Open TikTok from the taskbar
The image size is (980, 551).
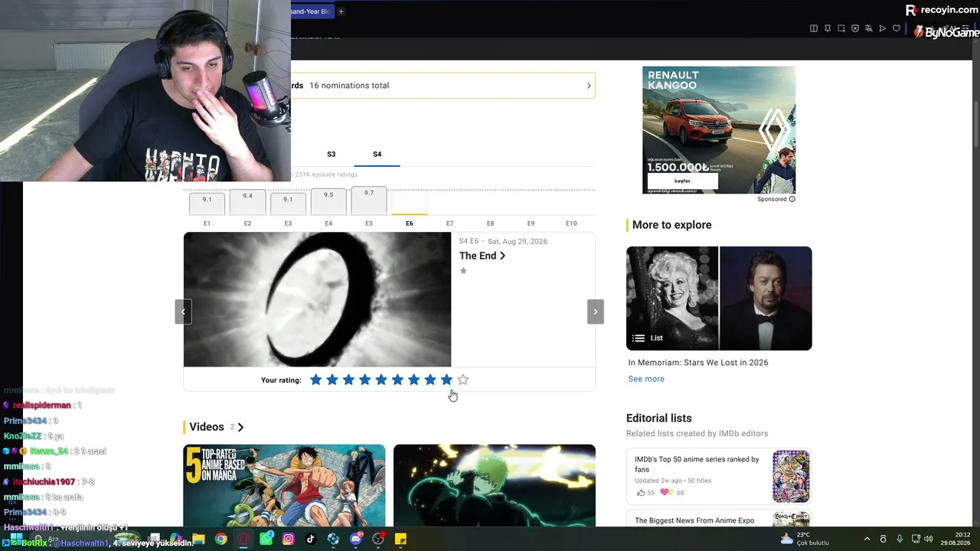[310, 539]
